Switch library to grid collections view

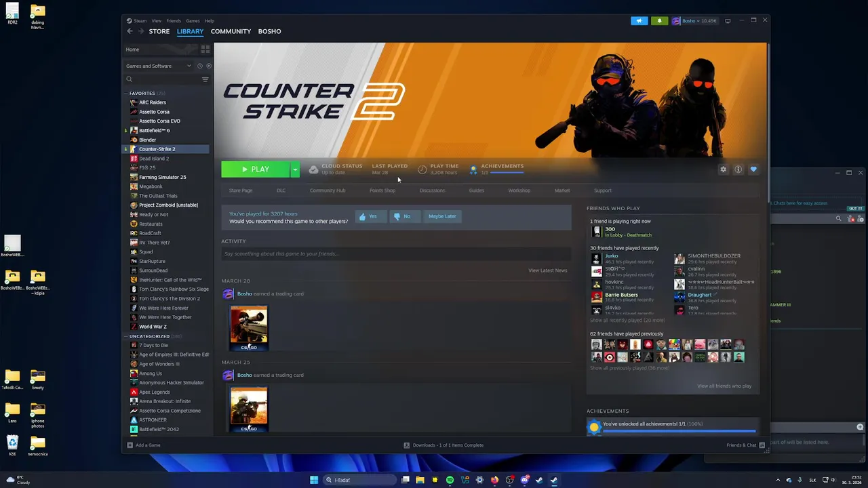(x=205, y=49)
